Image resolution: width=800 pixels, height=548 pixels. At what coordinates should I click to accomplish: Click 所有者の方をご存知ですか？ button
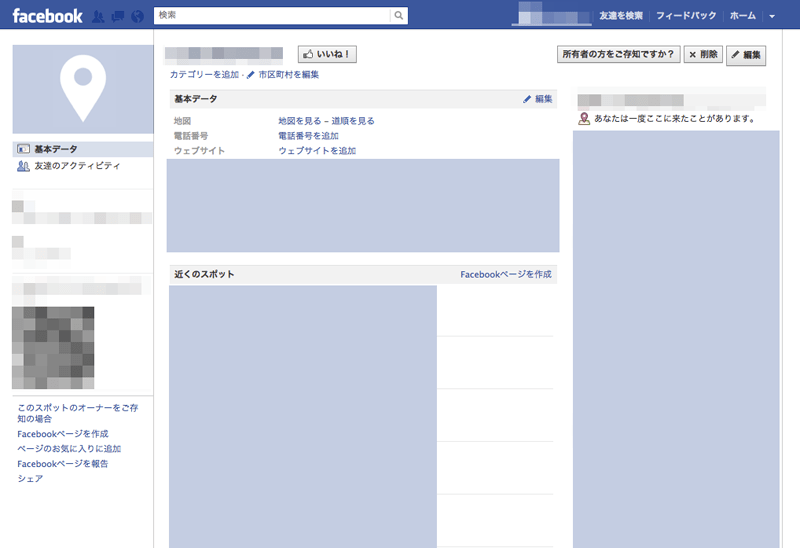click(618, 54)
